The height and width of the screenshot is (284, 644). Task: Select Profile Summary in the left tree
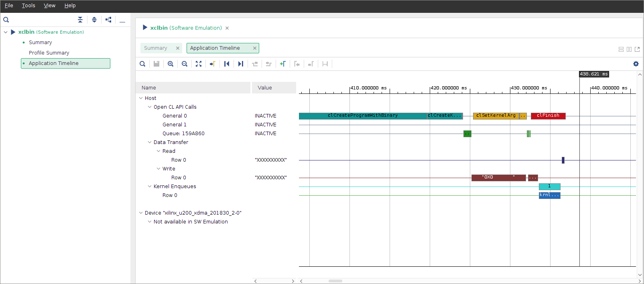(49, 53)
